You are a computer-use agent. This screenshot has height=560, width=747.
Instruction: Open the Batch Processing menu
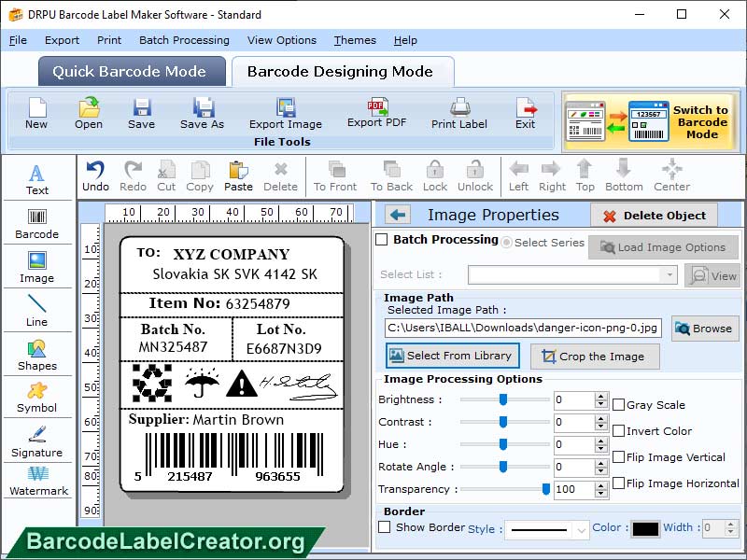tap(183, 40)
